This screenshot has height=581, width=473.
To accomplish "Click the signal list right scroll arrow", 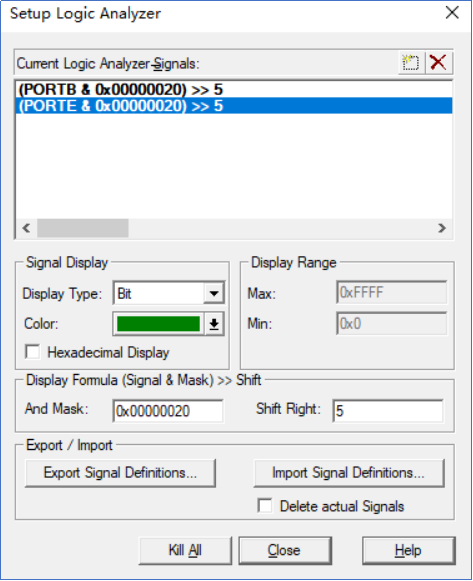I will coord(442,228).
